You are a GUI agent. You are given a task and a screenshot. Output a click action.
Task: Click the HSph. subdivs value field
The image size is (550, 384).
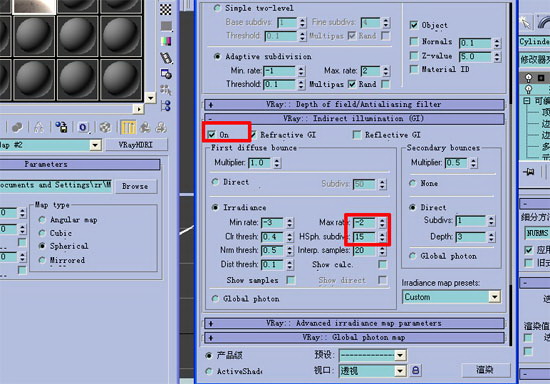click(x=364, y=237)
